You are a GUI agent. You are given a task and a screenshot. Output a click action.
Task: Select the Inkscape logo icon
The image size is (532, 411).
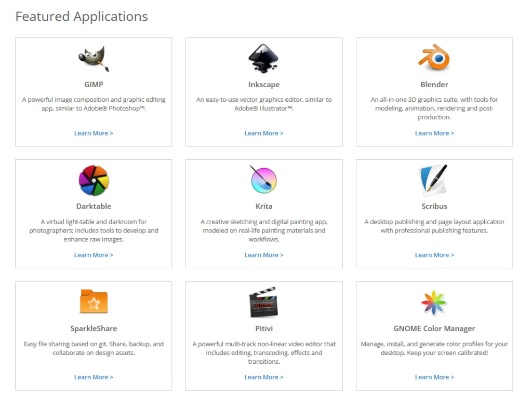pos(263,59)
